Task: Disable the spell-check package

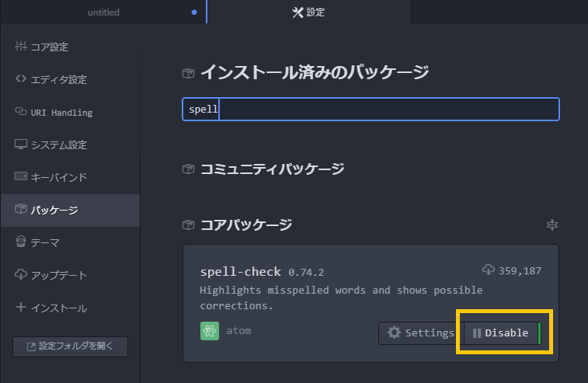Action: click(503, 333)
